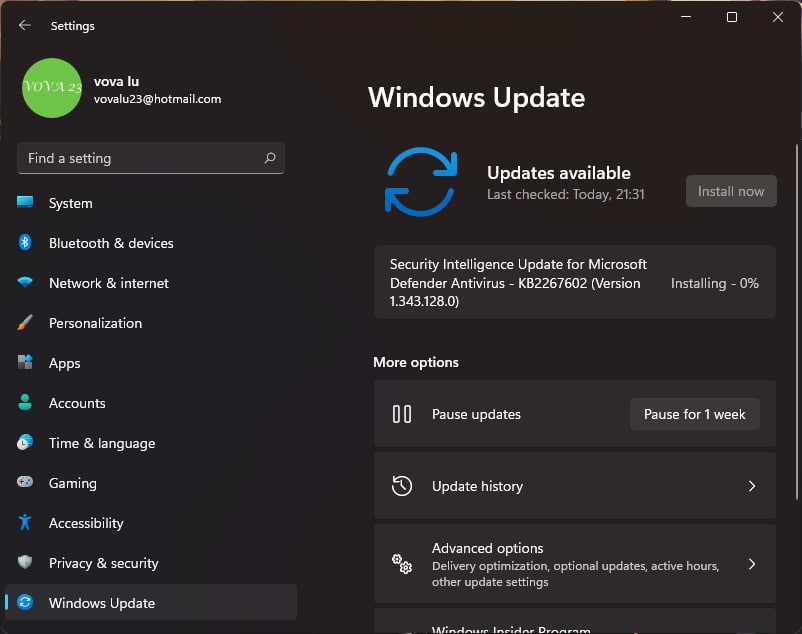This screenshot has height=634, width=802.
Task: Click the Update history clock icon
Action: point(402,486)
